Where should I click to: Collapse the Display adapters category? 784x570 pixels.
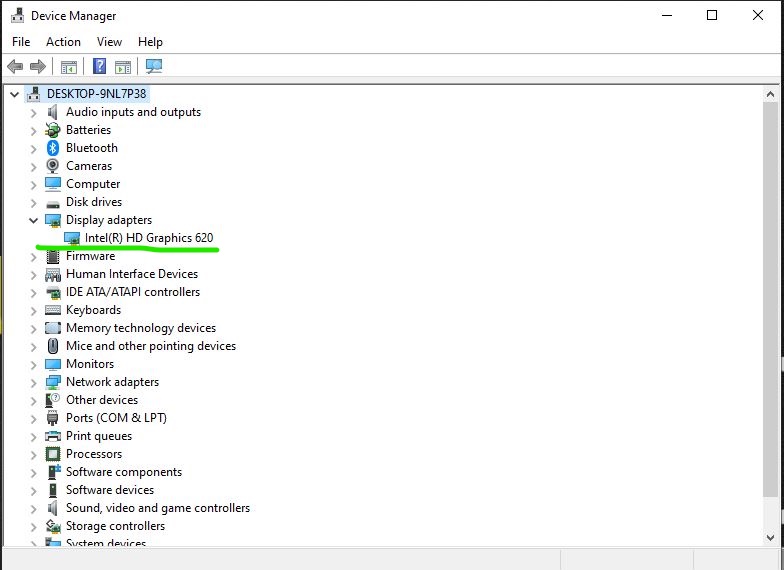point(34,220)
